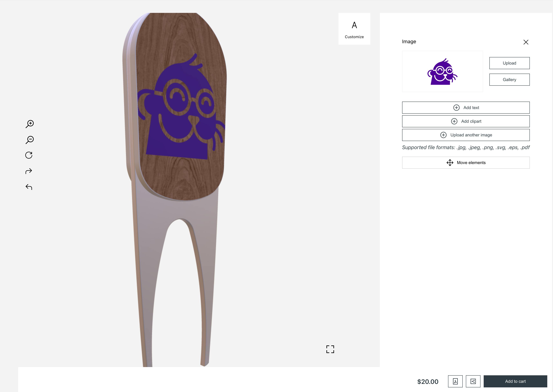Browse the image Gallery
Image resolution: width=553 pixels, height=392 pixels.
coord(509,79)
